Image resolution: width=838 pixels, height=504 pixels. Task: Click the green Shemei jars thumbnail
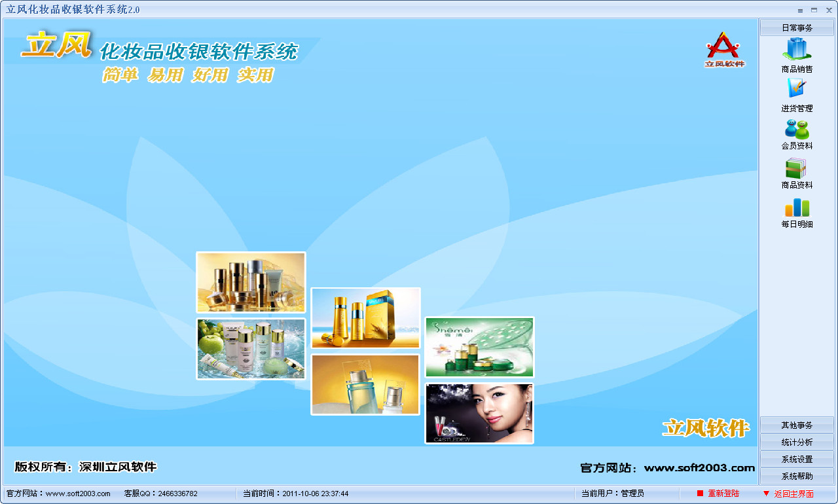479,348
